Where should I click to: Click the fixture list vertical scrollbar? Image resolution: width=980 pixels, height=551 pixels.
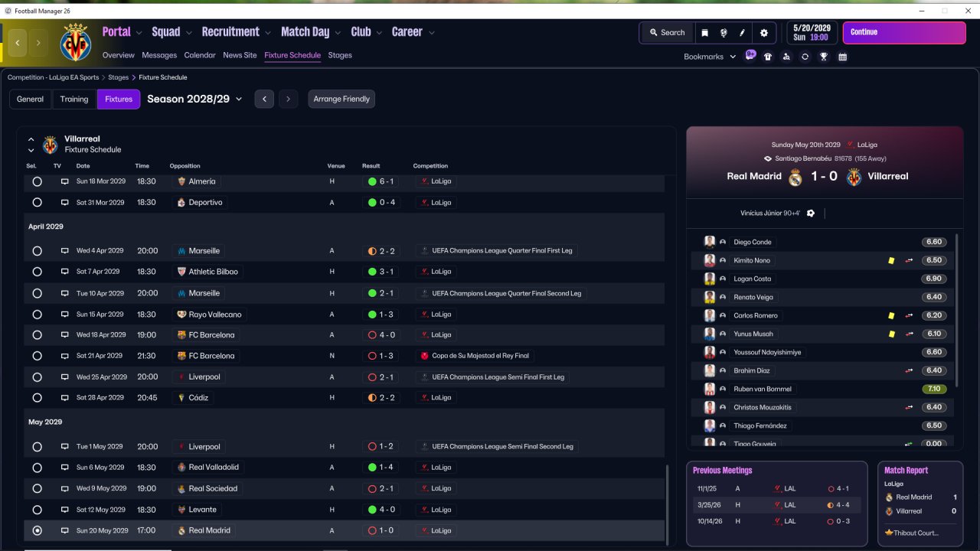click(668, 505)
